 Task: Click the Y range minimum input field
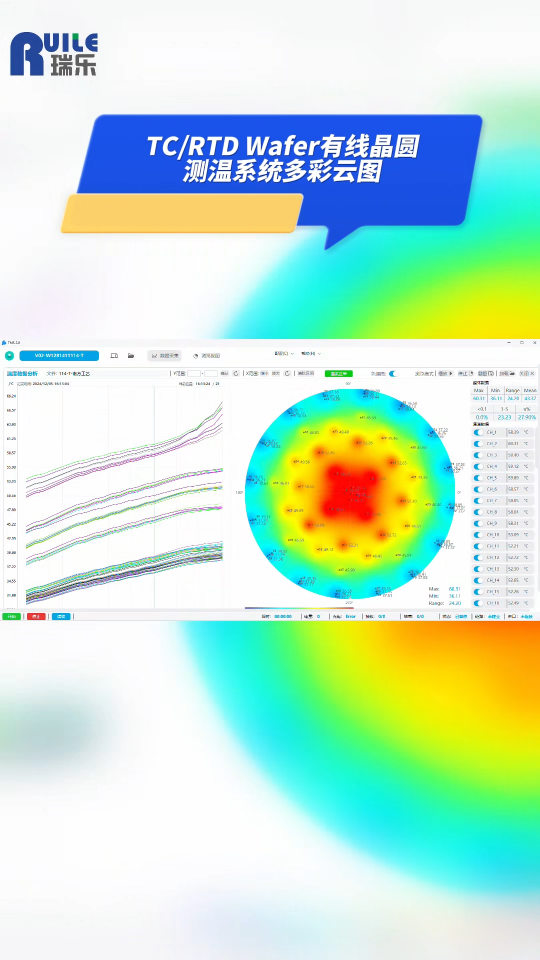195,373
